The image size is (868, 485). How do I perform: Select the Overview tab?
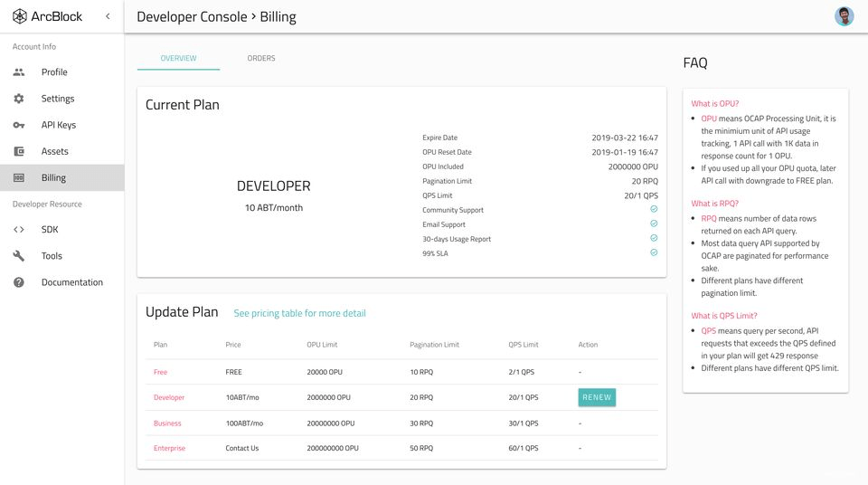pyautogui.click(x=178, y=58)
